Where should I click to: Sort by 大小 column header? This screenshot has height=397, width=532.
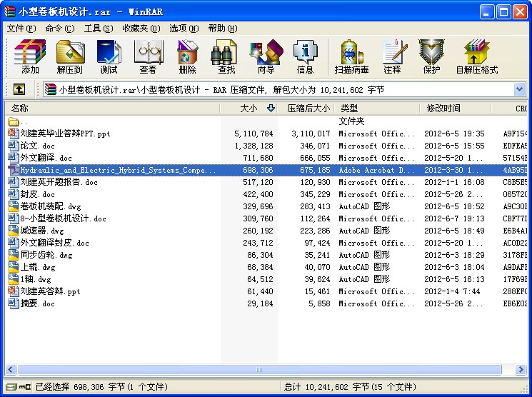coord(249,109)
